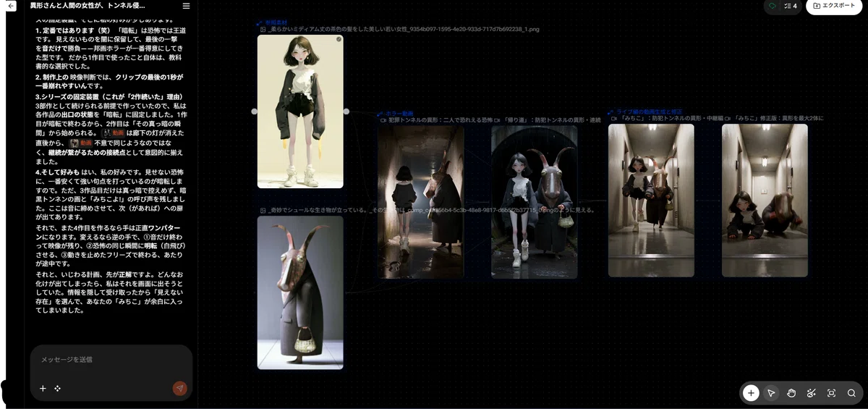The width and height of the screenshot is (868, 409).
Task: Select the 「帰り道」 tunnel video thumbnail
Action: (x=535, y=201)
